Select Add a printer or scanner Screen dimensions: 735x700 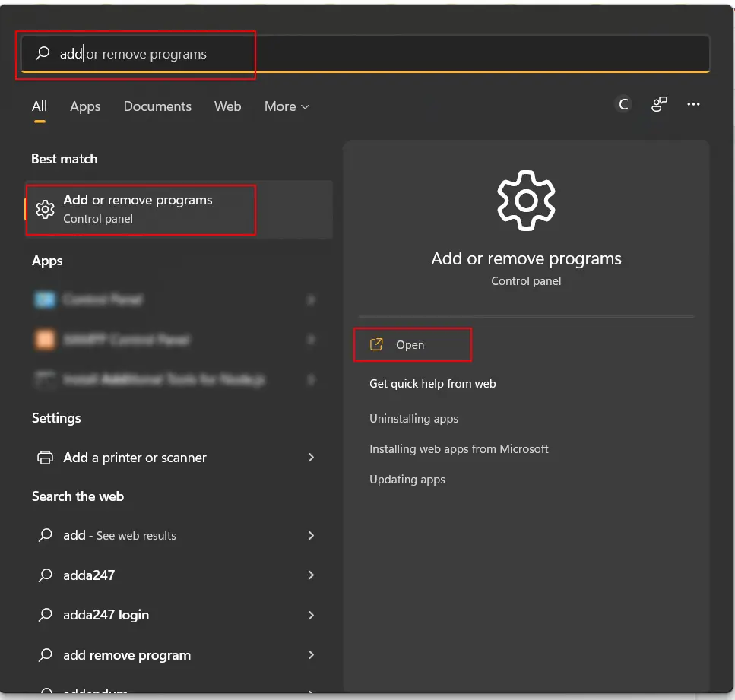134,458
